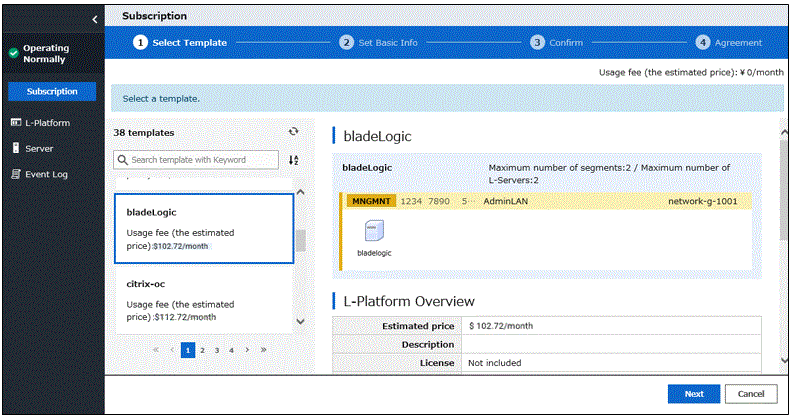Click the Server sidebar icon
Image resolution: width=794 pixels, height=417 pixels.
(16, 148)
